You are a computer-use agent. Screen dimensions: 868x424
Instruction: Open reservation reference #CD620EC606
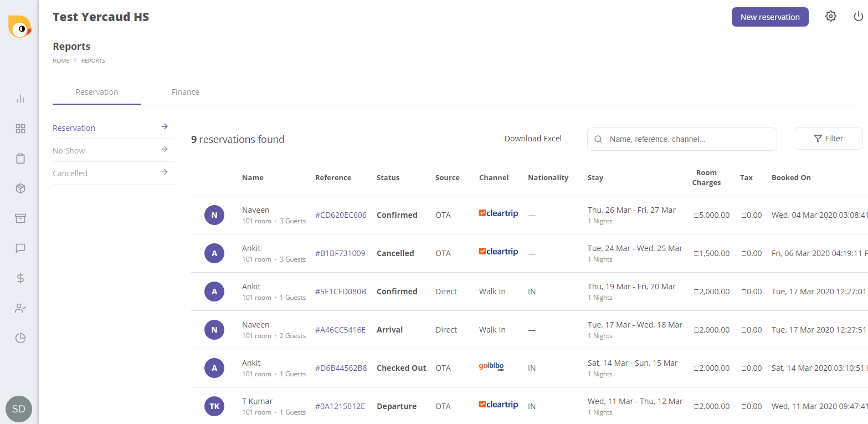341,215
